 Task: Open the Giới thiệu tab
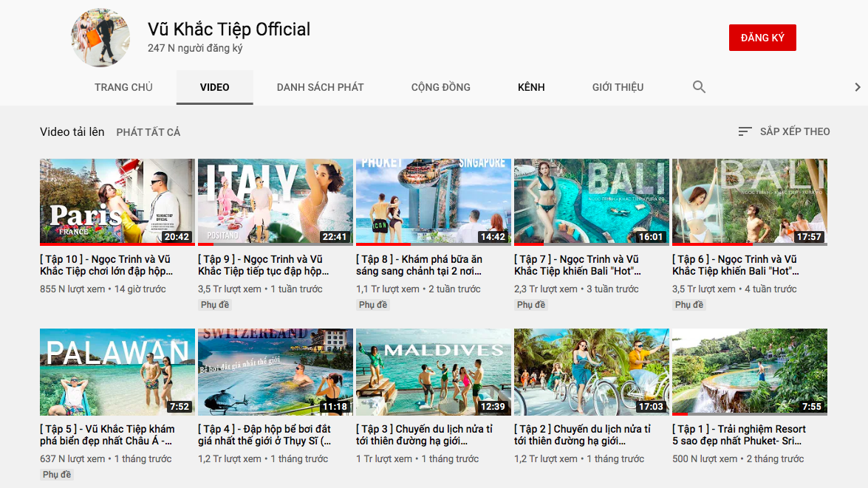[x=618, y=87]
